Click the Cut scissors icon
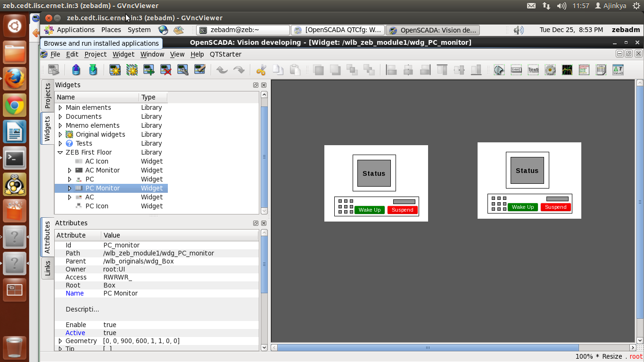Image resolution: width=644 pixels, height=362 pixels. (261, 70)
